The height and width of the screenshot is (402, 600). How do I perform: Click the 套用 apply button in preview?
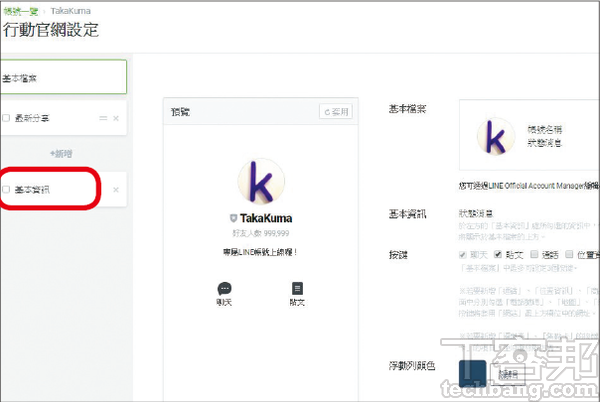click(x=336, y=112)
